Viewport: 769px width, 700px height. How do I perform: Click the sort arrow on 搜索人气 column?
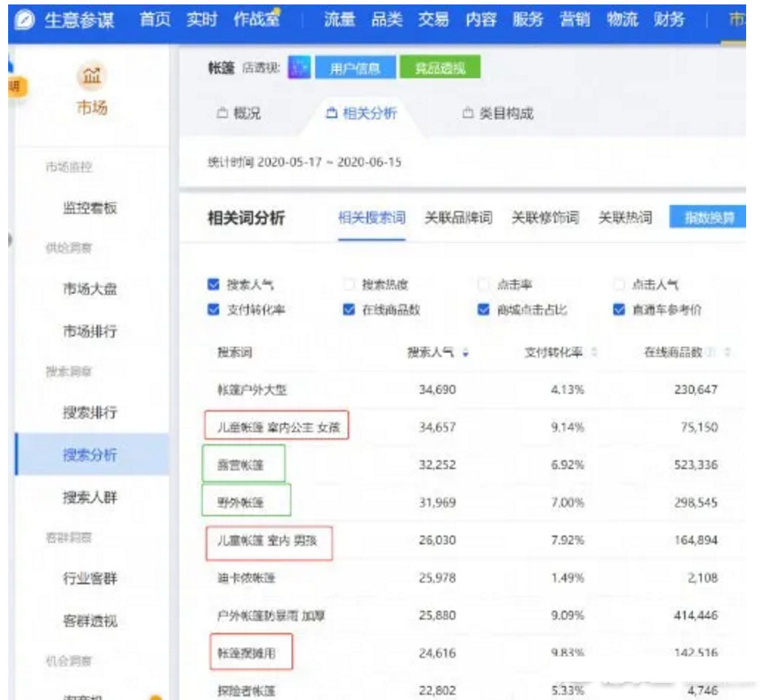click(x=467, y=353)
